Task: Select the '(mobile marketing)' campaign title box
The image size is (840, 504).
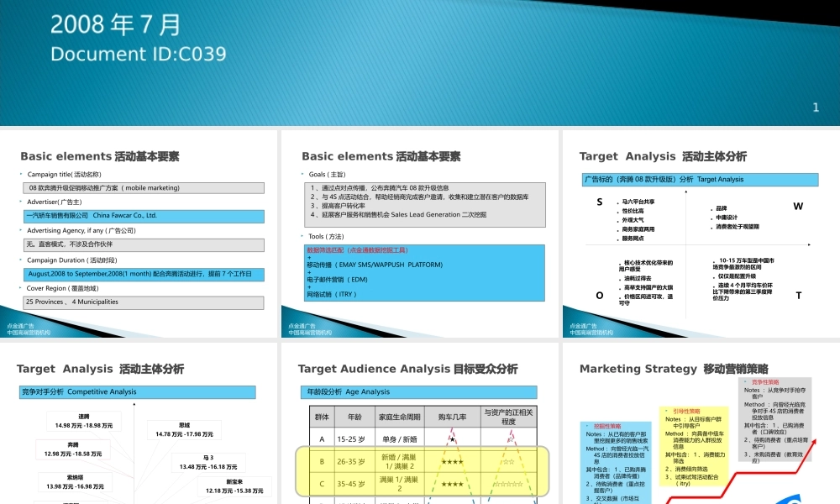Action: pos(144,188)
